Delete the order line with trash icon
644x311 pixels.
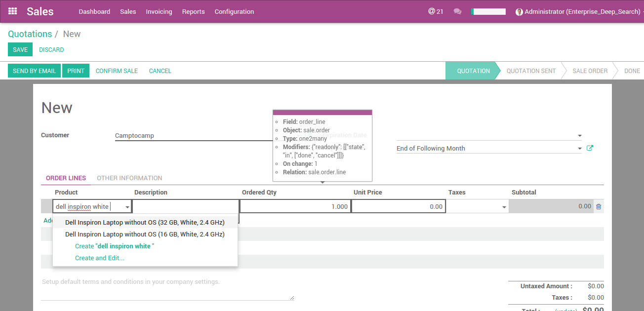point(599,206)
